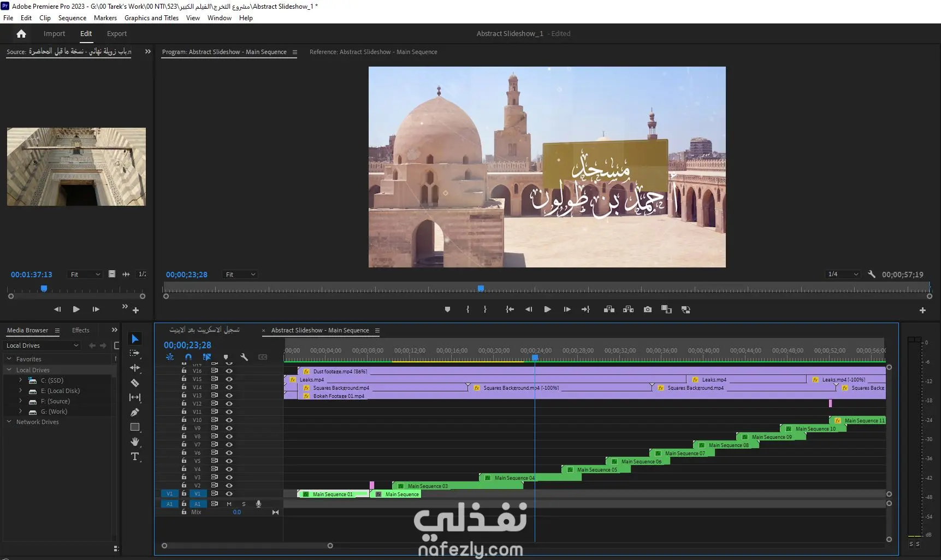This screenshot has height=560, width=941.
Task: Open the Export workspace
Action: point(117,34)
